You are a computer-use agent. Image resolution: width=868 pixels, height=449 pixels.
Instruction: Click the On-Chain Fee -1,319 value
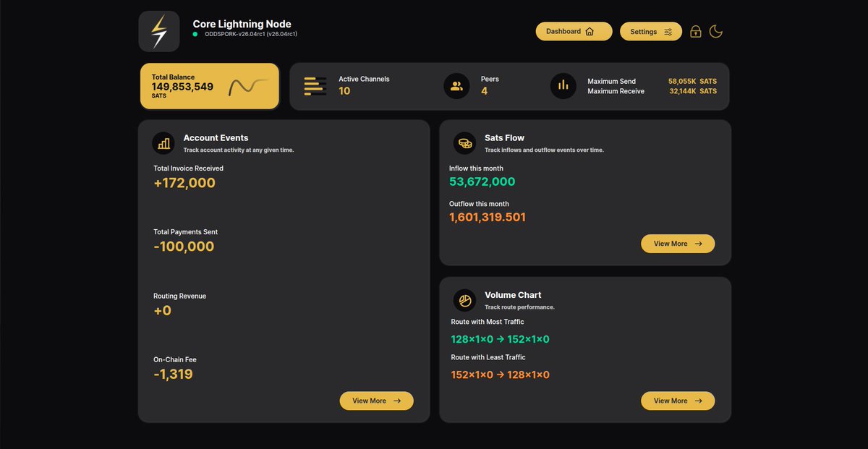[x=173, y=375]
